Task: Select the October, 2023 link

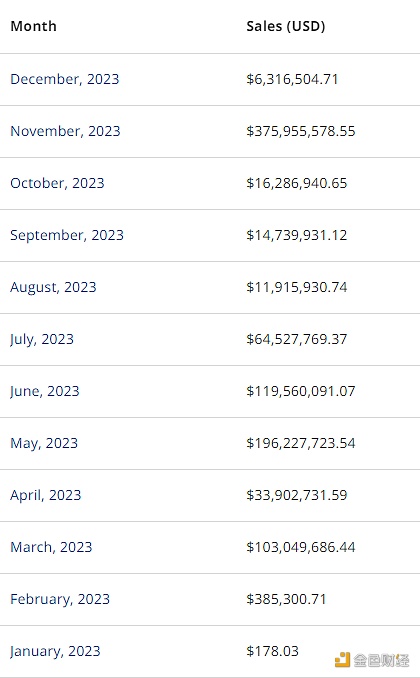Action: (57, 183)
